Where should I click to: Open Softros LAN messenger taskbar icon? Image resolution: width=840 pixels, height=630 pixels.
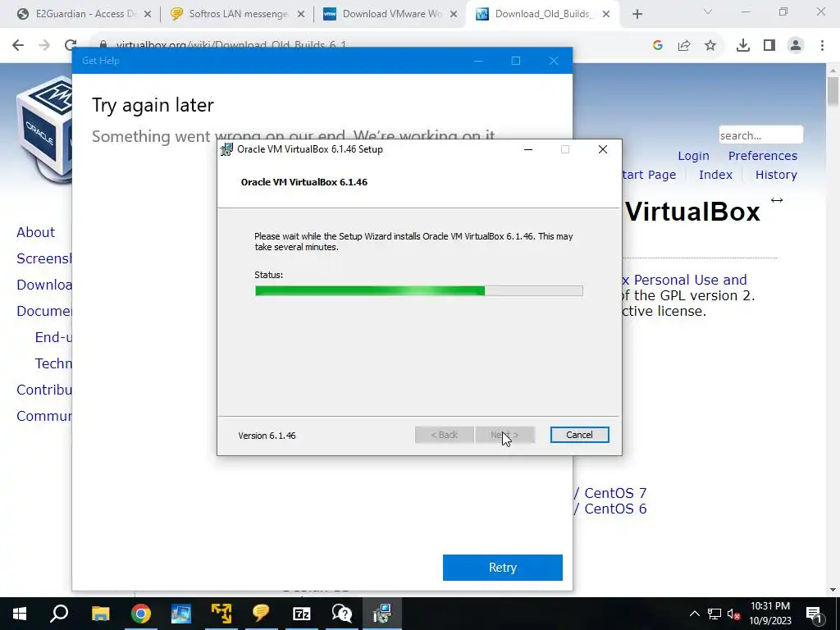[x=262, y=614]
